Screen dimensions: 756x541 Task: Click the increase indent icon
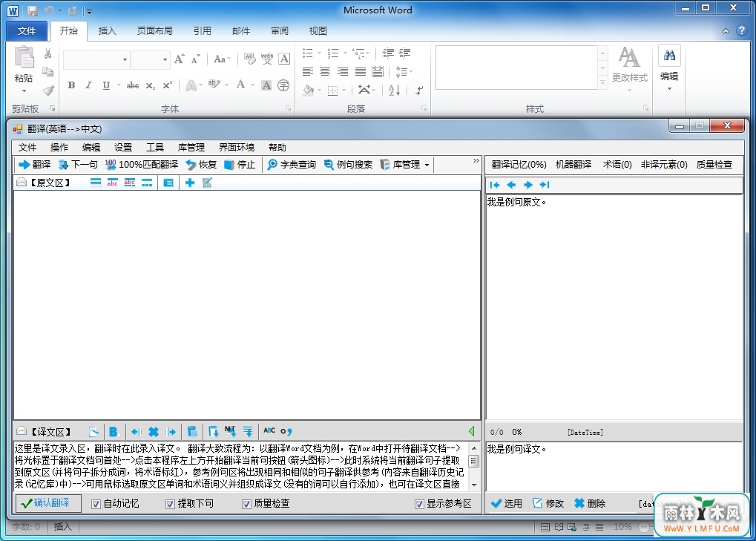[x=405, y=53]
